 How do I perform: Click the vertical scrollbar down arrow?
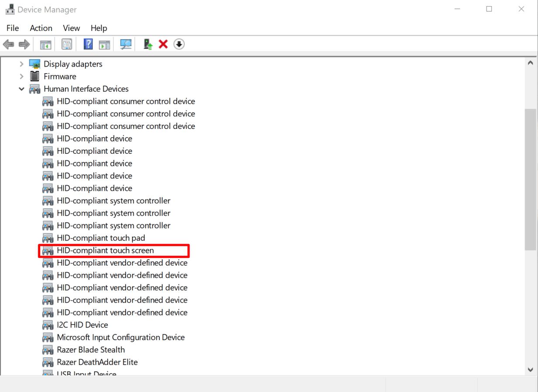(530, 370)
